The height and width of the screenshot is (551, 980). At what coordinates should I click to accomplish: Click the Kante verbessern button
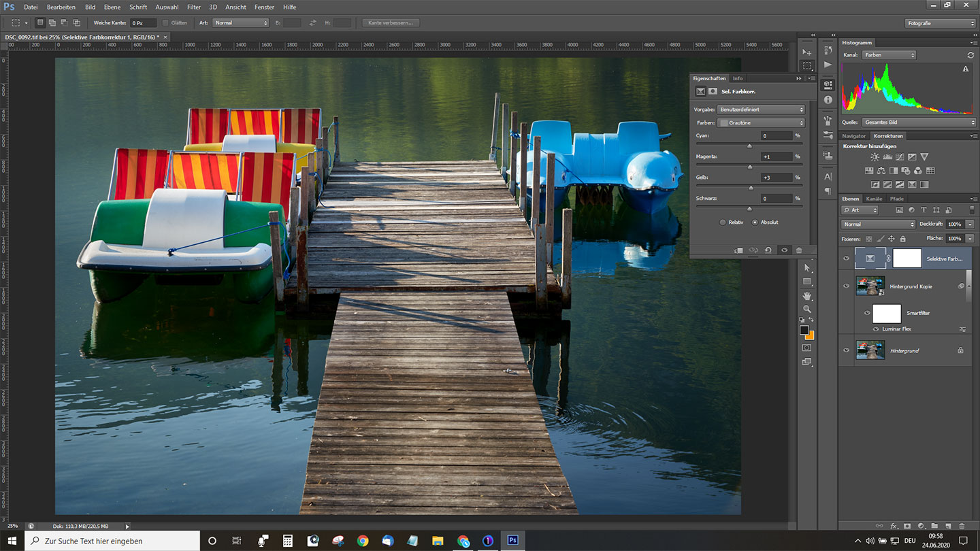(x=391, y=23)
